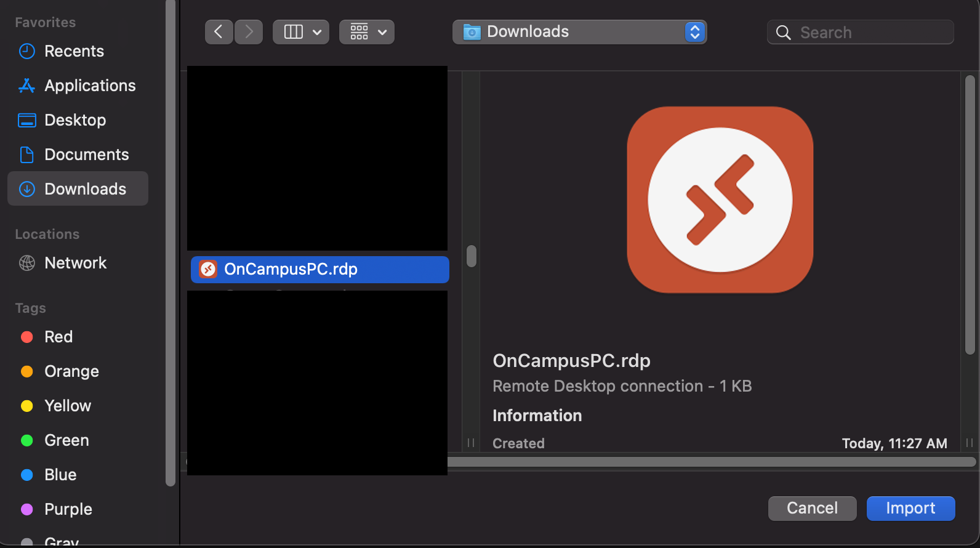Select the OnCampusPC.rdp file row
This screenshot has height=548, width=980.
pos(320,270)
